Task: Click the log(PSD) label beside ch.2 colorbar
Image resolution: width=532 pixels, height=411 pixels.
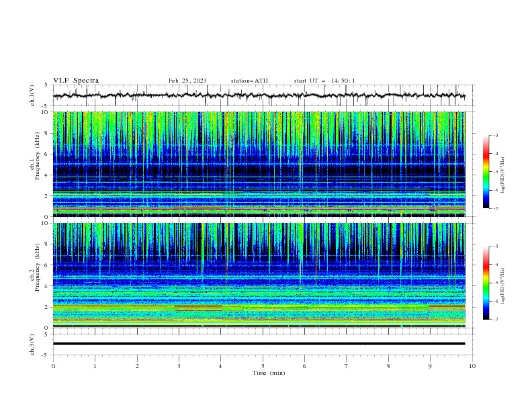Action: 502,286
